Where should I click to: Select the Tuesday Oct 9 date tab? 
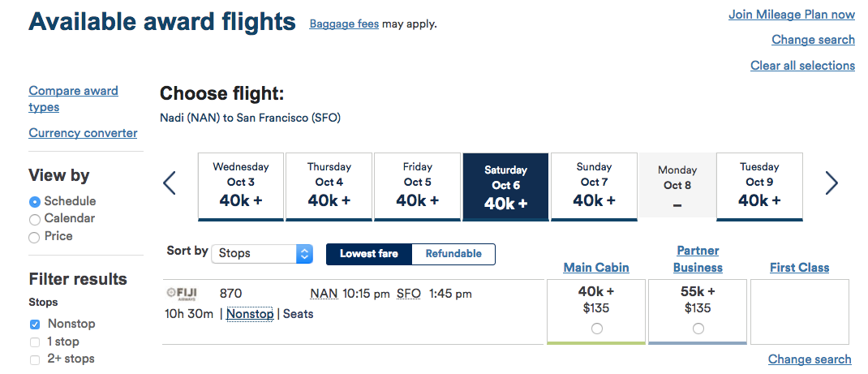pyautogui.click(x=759, y=186)
